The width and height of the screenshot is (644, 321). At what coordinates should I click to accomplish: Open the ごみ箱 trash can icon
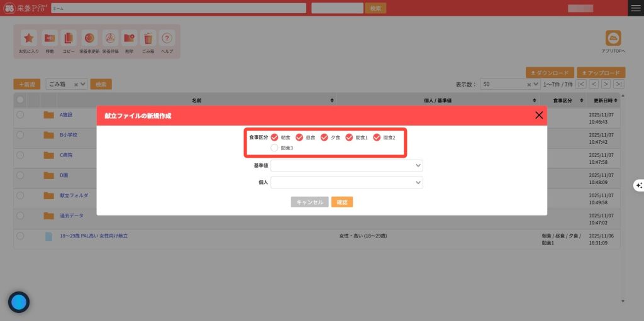point(148,38)
